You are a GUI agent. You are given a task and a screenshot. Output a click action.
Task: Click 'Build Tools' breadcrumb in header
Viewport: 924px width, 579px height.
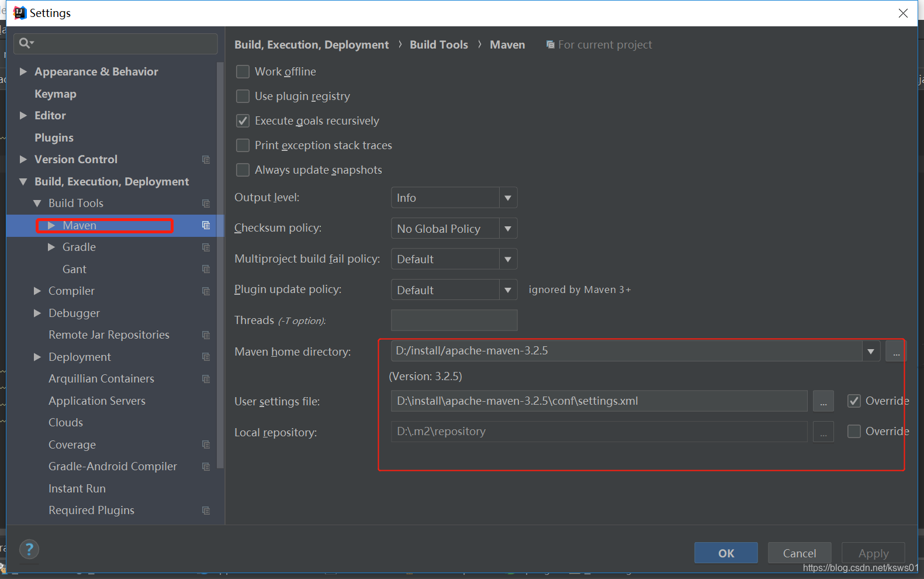coord(439,45)
